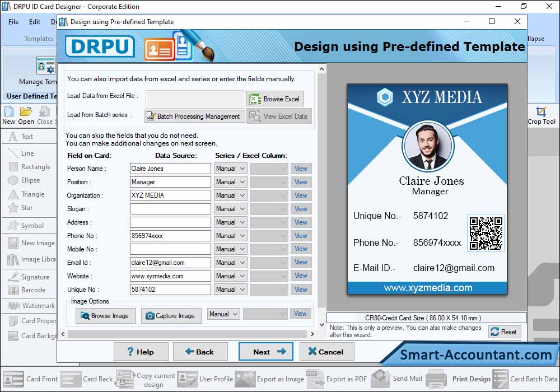Open Organization data source dropdown

click(x=230, y=195)
